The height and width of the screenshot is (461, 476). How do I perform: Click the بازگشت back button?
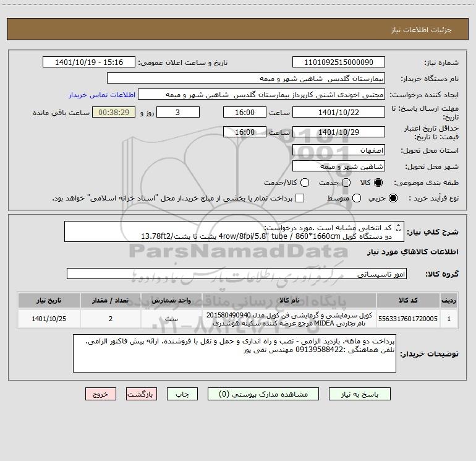[x=142, y=394]
